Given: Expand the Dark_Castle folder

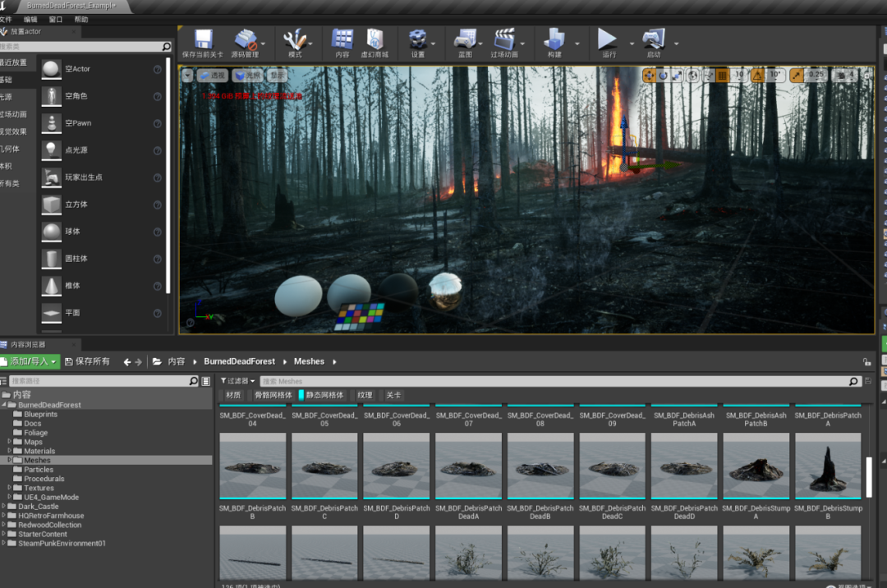Looking at the screenshot, I should click(x=3, y=506).
